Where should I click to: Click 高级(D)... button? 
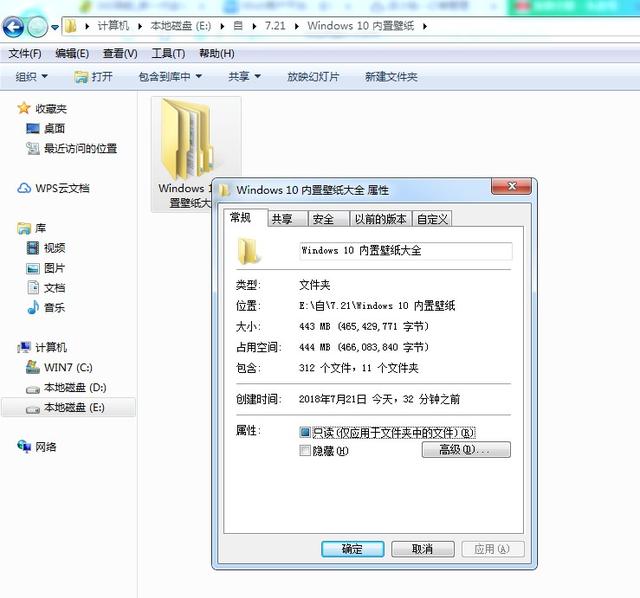pos(466,449)
